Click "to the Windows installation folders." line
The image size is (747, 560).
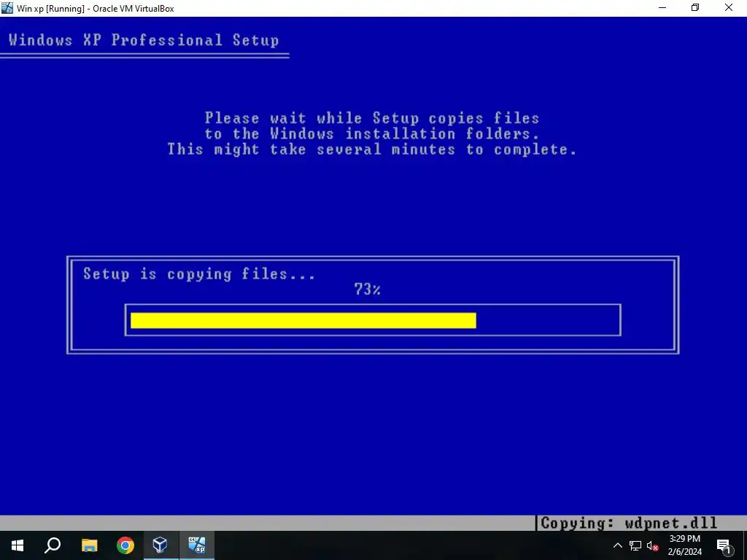point(372,134)
